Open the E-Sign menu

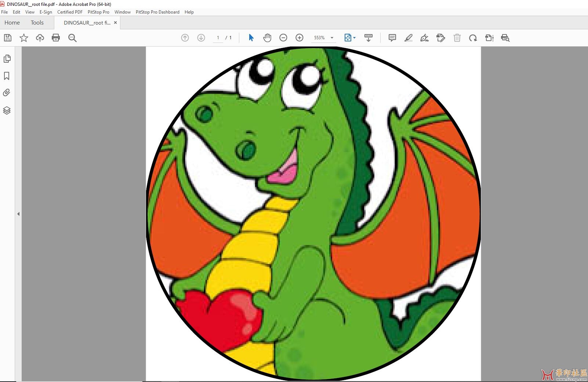click(x=46, y=12)
